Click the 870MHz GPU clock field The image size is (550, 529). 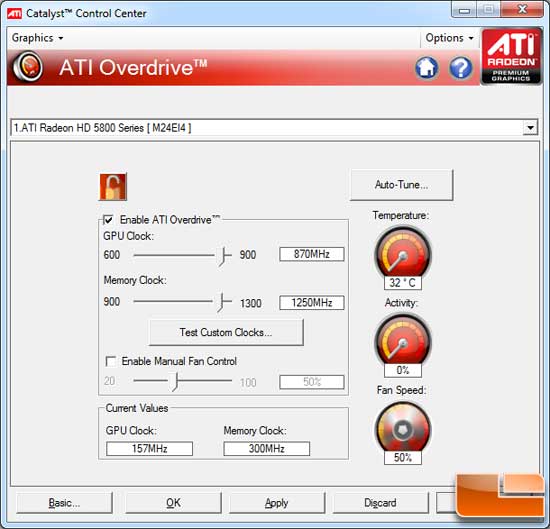tap(311, 254)
